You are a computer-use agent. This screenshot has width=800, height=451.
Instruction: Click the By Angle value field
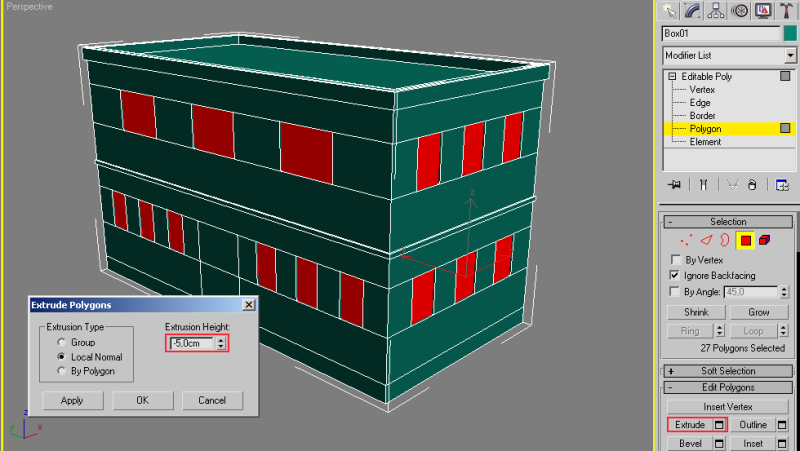point(751,292)
